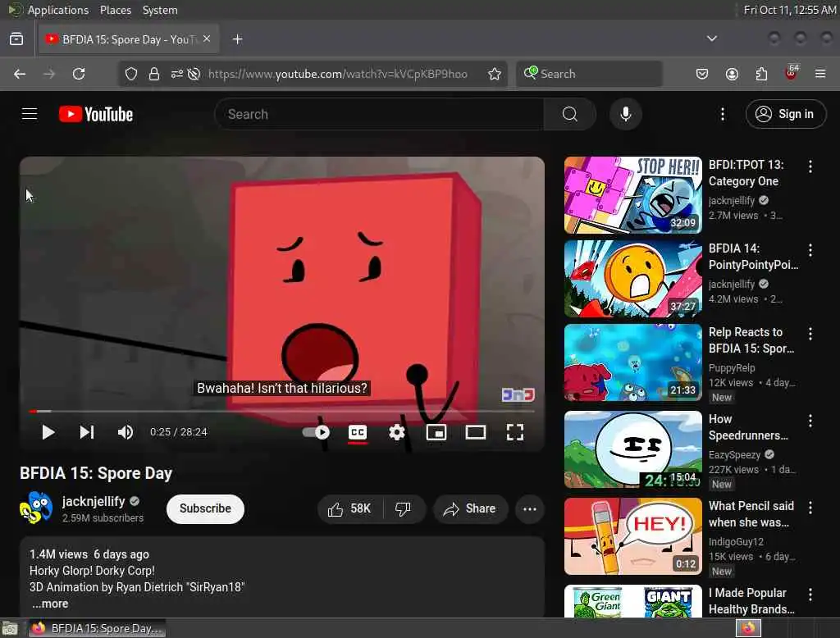The image size is (840, 638).
Task: Toggle closed captions (CC) button
Action: pyautogui.click(x=358, y=432)
